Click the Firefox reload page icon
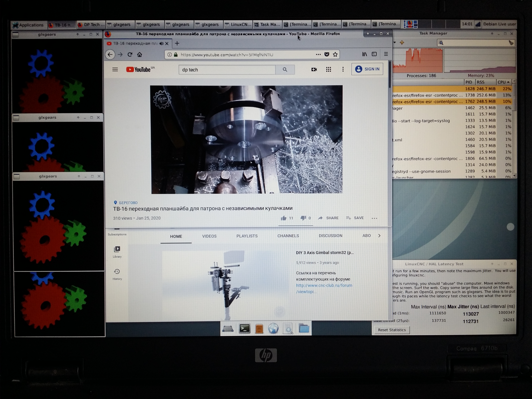 130,55
